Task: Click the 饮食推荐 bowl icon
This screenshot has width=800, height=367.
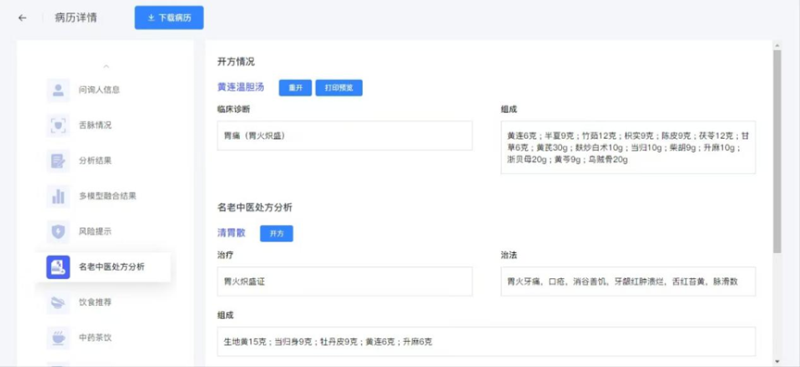Action: tap(58, 302)
